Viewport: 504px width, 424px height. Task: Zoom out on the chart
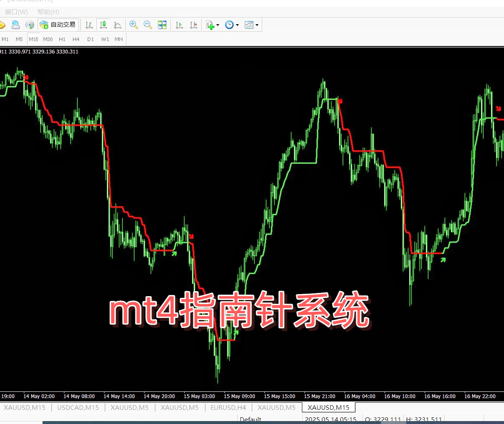(x=148, y=25)
